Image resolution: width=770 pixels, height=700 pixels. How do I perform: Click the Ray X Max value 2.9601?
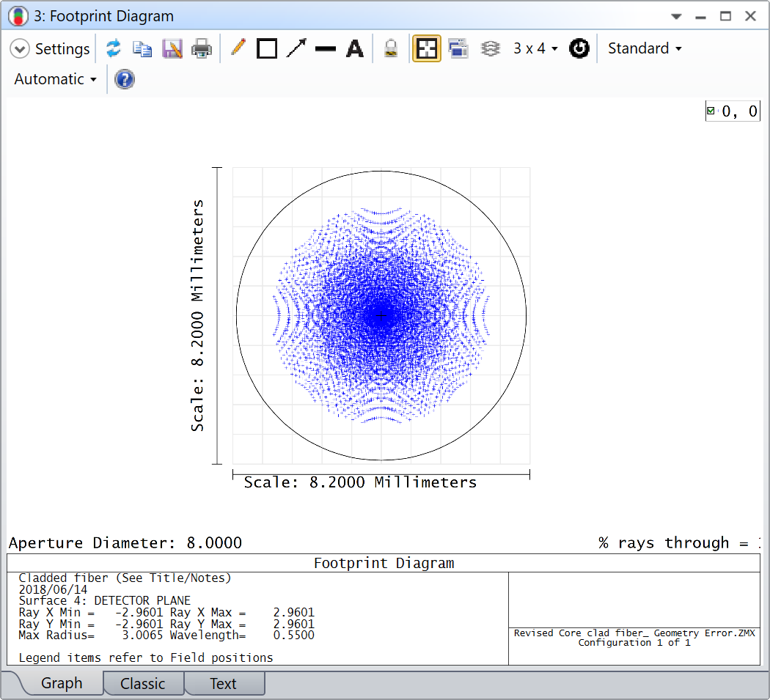tap(293, 612)
